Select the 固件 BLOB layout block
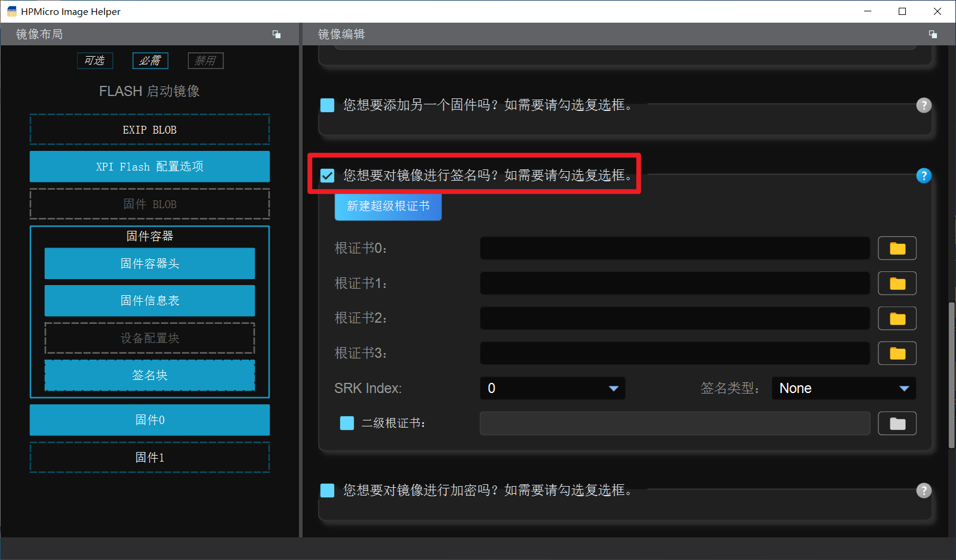 tap(150, 204)
